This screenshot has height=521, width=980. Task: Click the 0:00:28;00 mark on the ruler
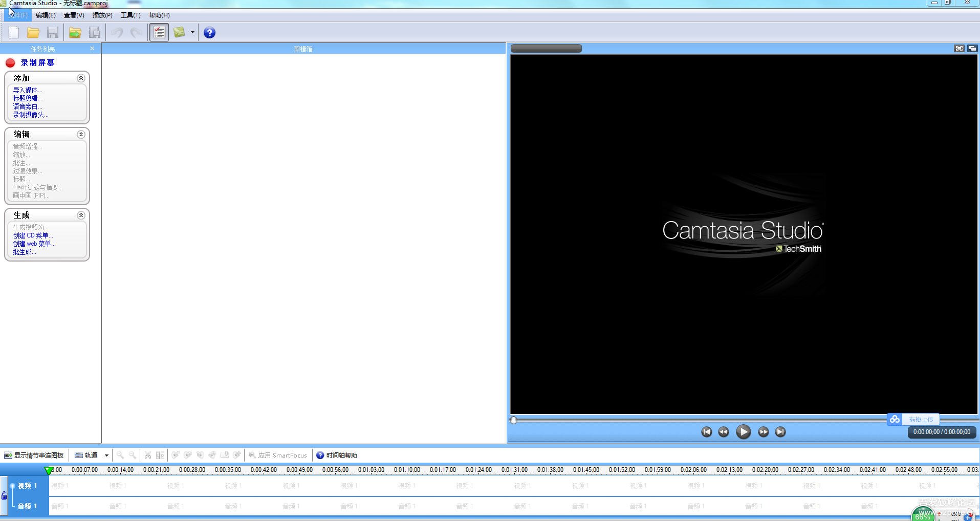coord(192,470)
